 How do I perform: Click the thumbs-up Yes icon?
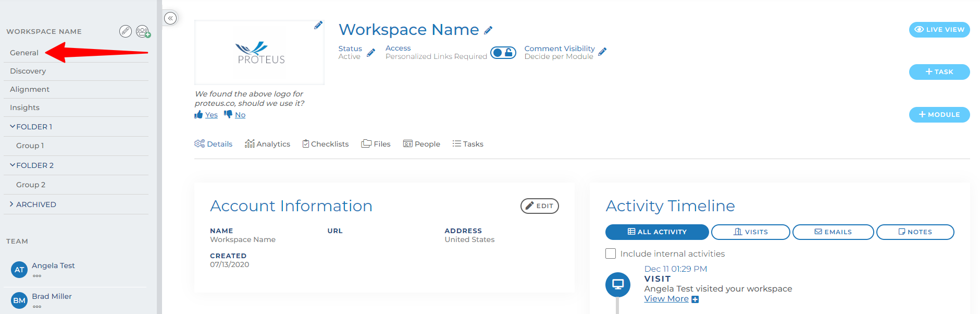tap(199, 114)
